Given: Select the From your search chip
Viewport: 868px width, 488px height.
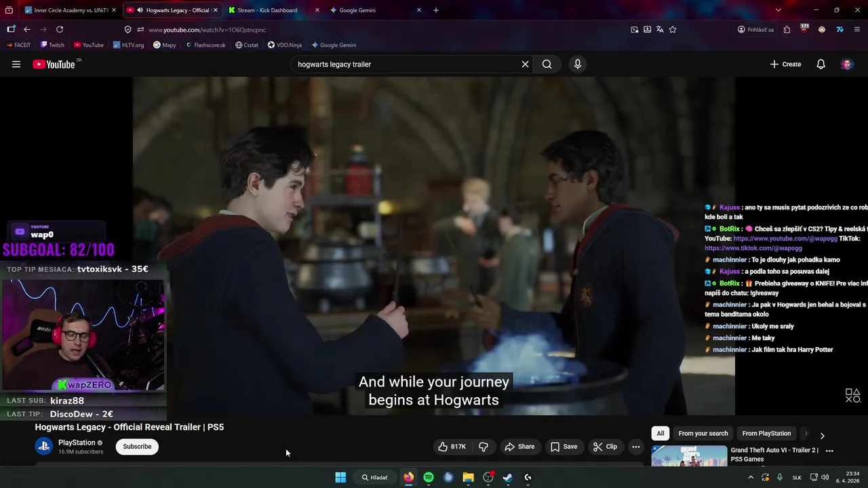Looking at the screenshot, I should click(x=703, y=433).
